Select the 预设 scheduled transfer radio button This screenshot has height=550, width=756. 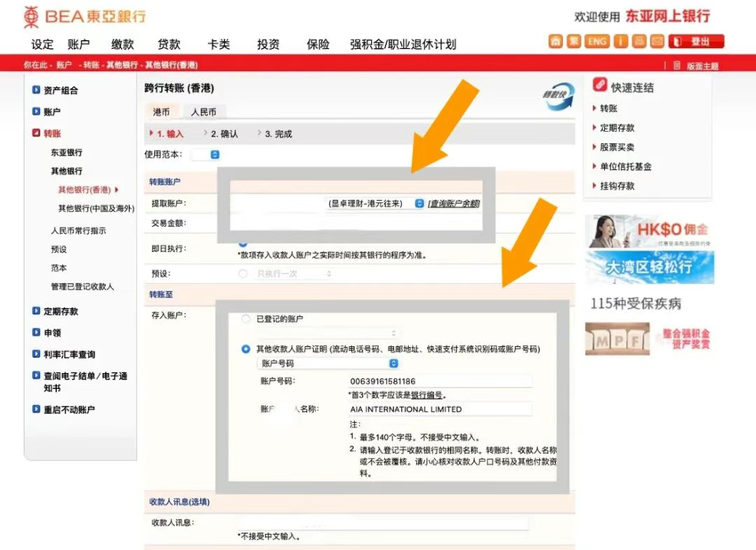243,274
